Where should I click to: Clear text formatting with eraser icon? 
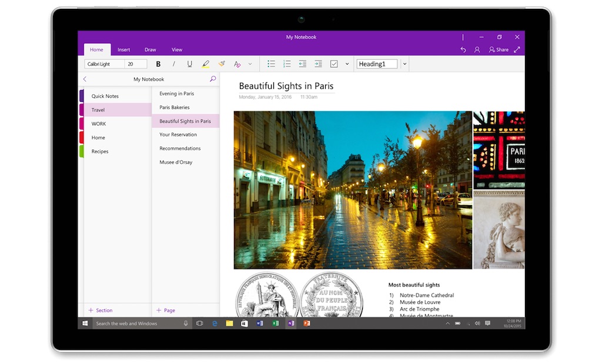pos(238,64)
